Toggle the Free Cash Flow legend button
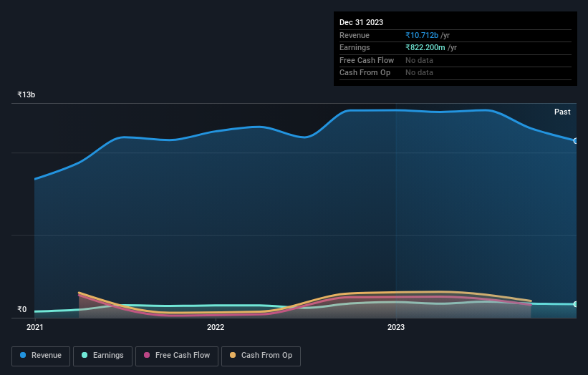588x375 pixels. [177, 356]
